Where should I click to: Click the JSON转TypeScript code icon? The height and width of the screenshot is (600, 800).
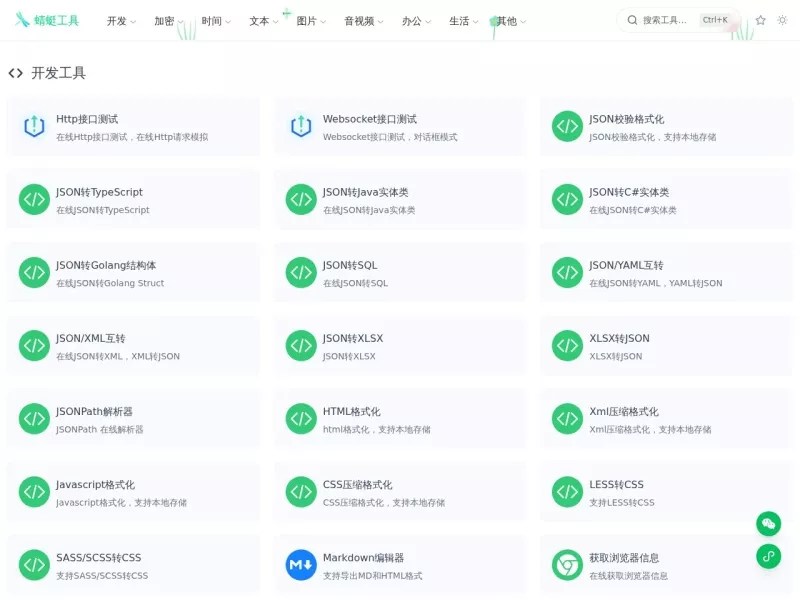coord(34,199)
